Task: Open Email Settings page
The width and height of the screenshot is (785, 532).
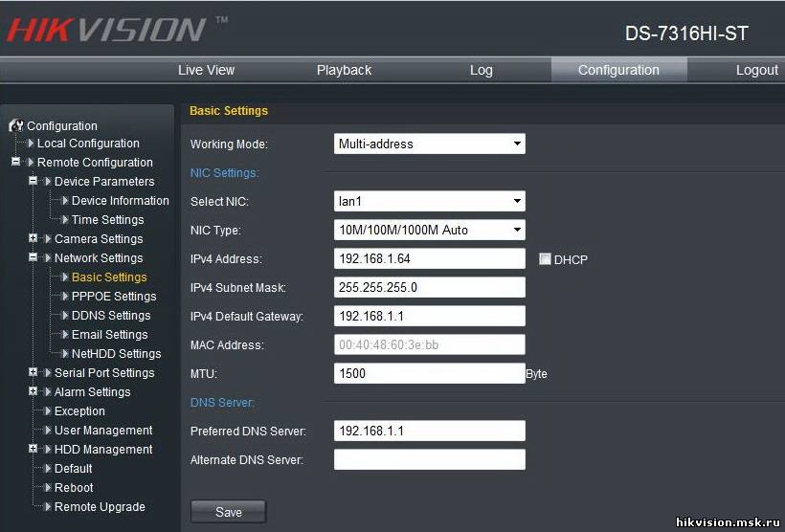Action: tap(110, 334)
